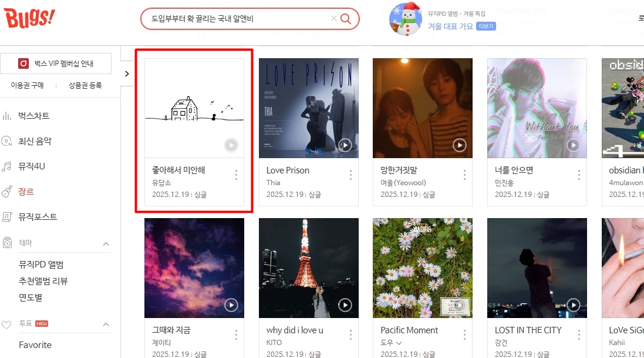The image size is (644, 358).
Task: Collapse the 테마 section
Action: pyautogui.click(x=106, y=243)
